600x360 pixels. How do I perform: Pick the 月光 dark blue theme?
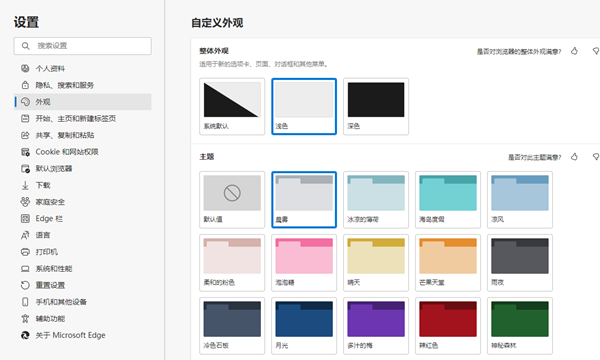click(304, 326)
